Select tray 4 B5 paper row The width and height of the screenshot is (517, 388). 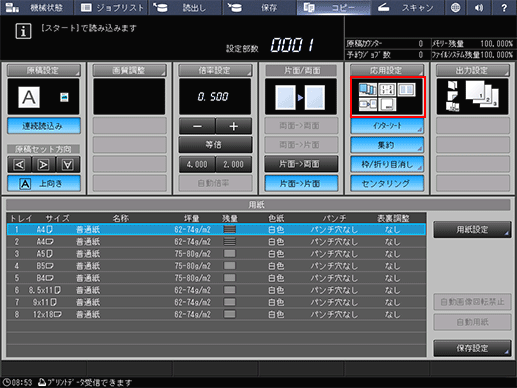click(x=216, y=266)
